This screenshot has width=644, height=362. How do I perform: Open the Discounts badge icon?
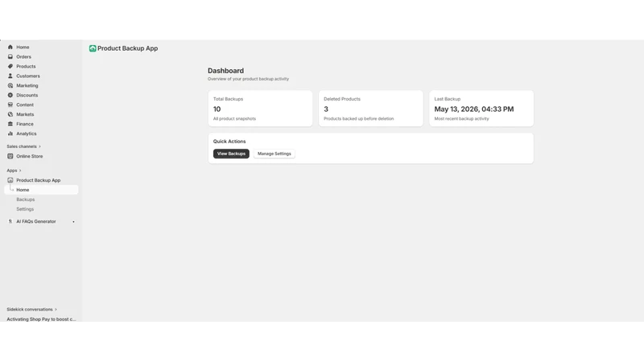coord(10,95)
